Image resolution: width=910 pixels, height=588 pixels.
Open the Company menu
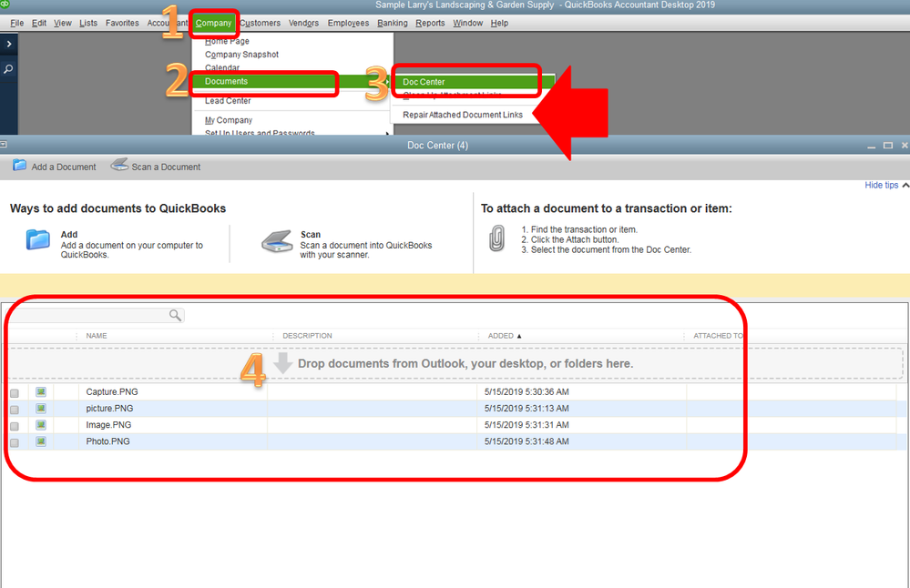[x=213, y=23]
